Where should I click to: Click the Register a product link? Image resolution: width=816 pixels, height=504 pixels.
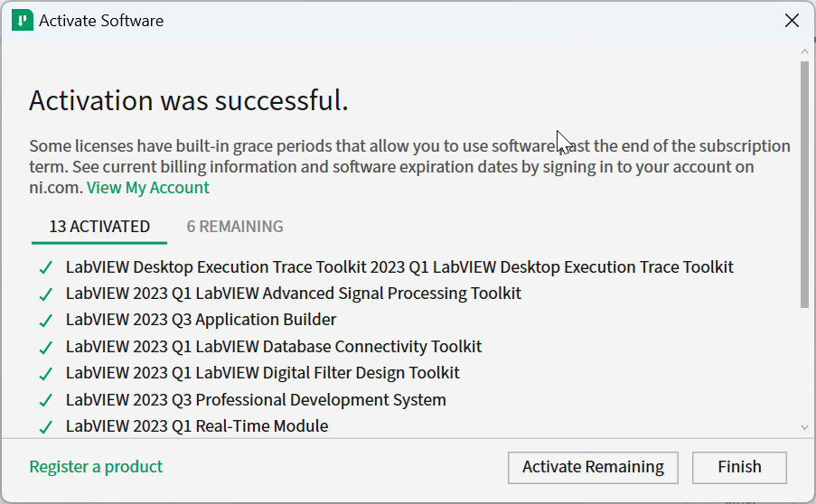tap(96, 467)
